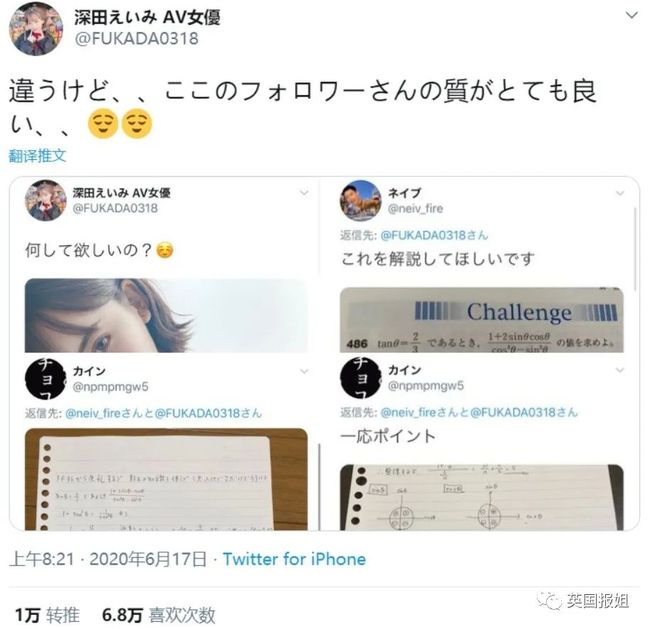Expand the chevron on right カイン tweet
This screenshot has width=650, height=629.
tap(620, 370)
